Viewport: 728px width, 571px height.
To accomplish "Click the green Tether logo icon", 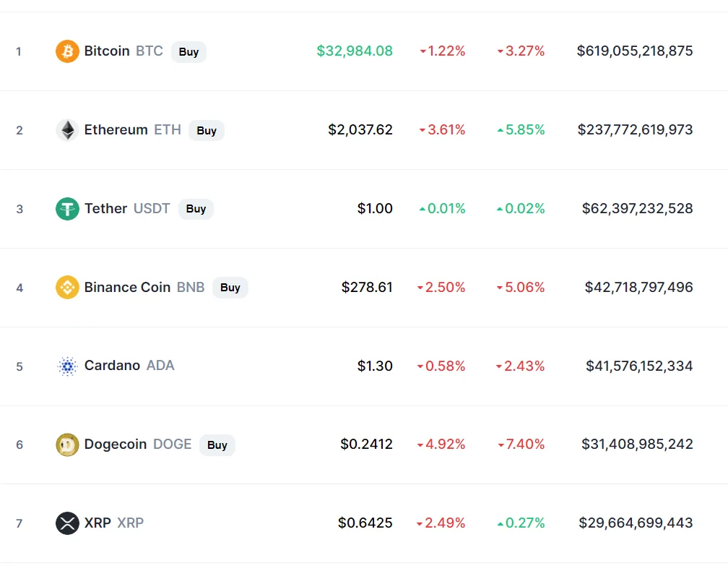I will 67,209.
